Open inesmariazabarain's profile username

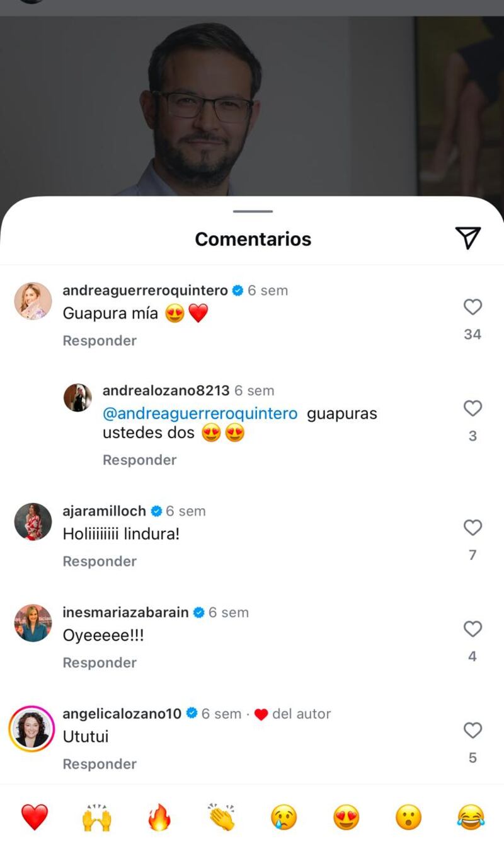pyautogui.click(x=125, y=612)
